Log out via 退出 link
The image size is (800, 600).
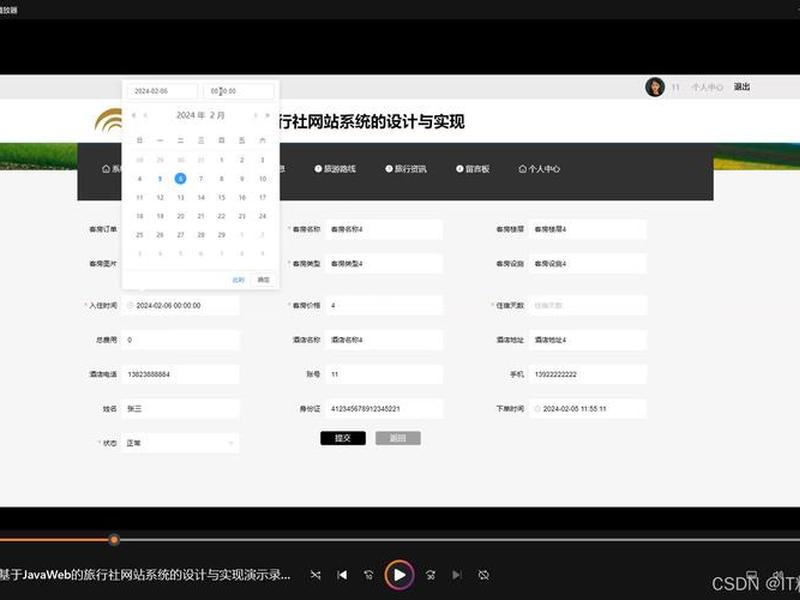click(x=742, y=87)
